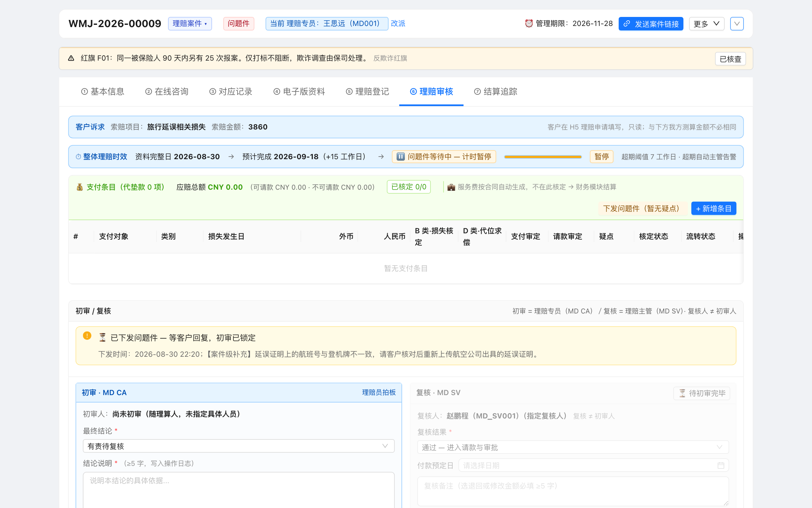Open the 理赔登记 tab
812x508 pixels.
pos(367,91)
